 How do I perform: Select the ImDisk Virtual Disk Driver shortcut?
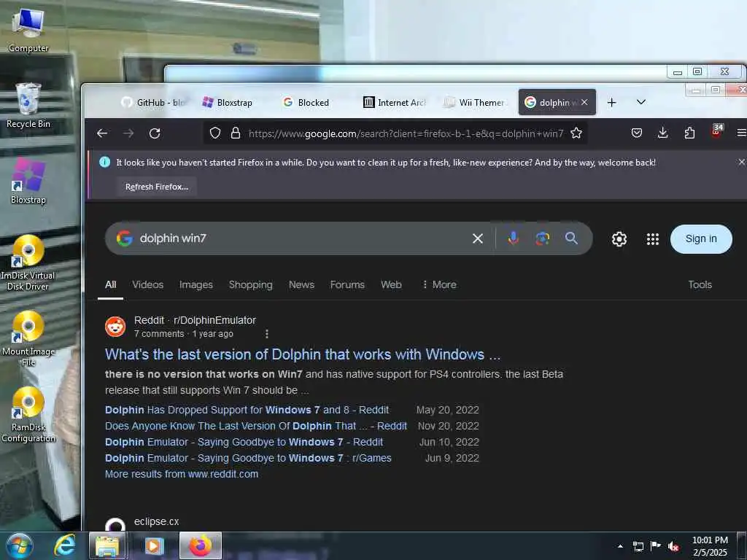tap(28, 262)
